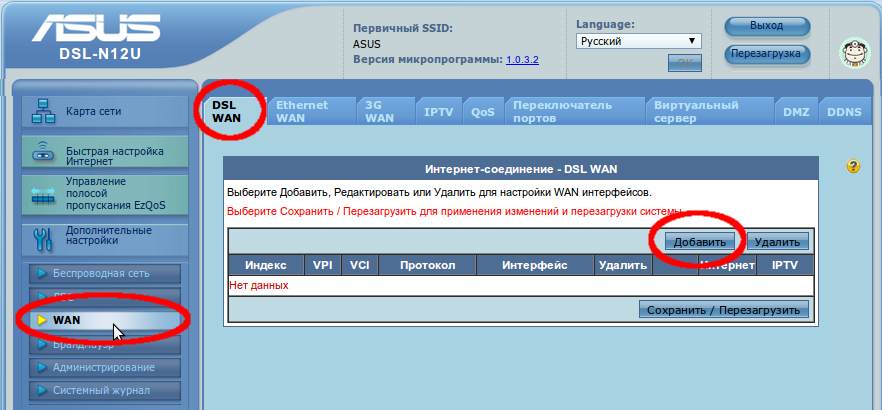Switch to the DMZ tab

pos(796,112)
